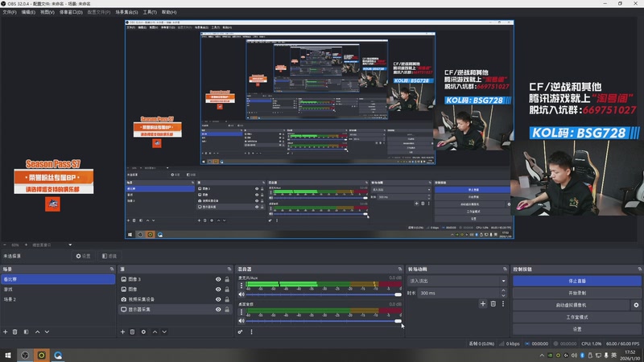Click the 开始录制 start recording button

[577, 293]
